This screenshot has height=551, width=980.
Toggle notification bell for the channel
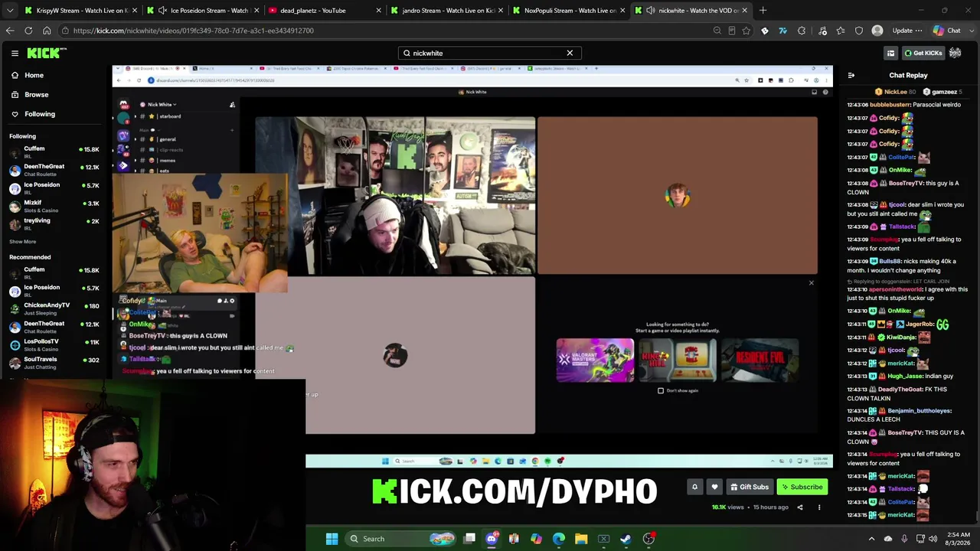click(694, 487)
